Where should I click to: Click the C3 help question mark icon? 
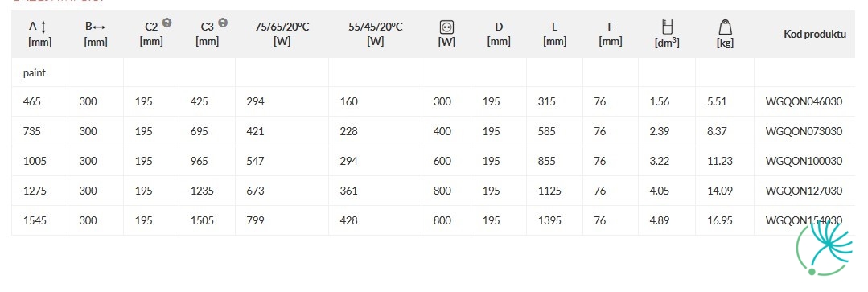223,23
